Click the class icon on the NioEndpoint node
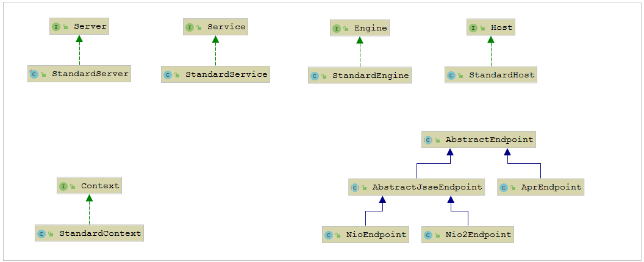Screen dimensions: 644x262 [329, 235]
